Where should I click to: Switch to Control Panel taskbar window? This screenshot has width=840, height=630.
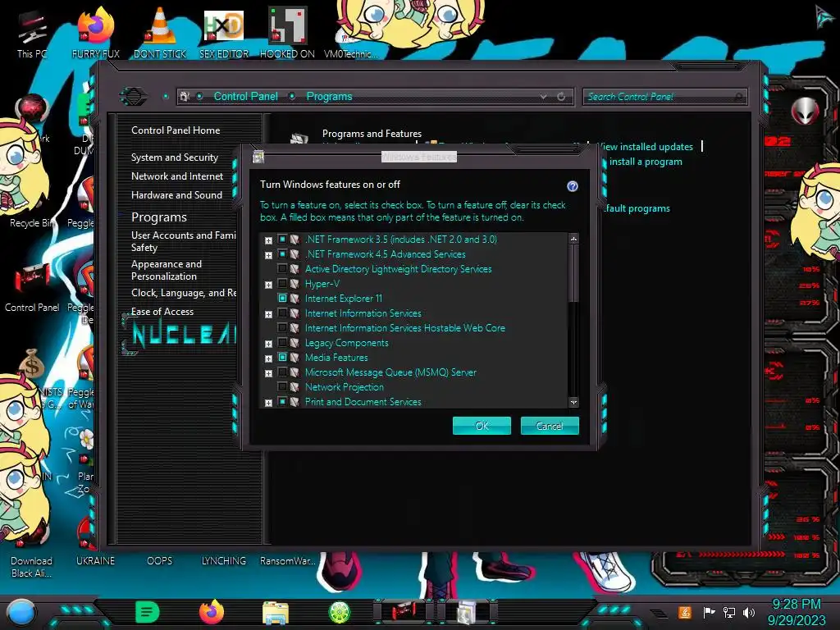(x=404, y=612)
